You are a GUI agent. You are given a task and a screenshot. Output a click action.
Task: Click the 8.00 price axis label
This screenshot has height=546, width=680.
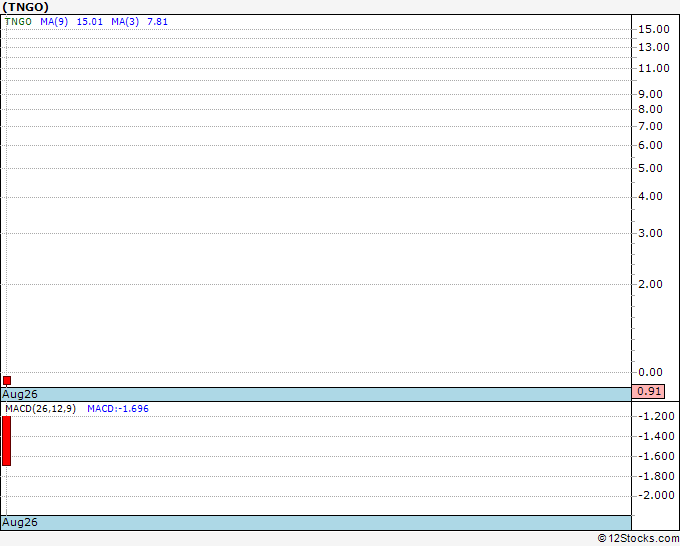[651, 109]
